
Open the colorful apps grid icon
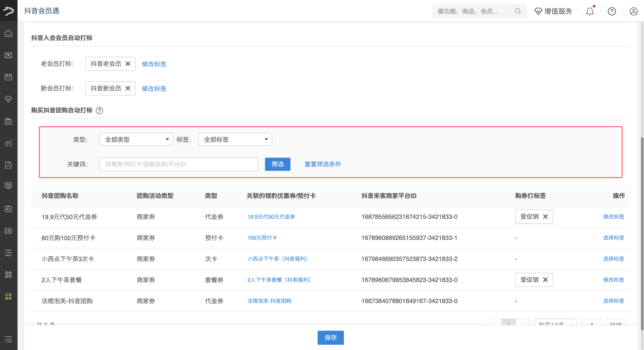[x=8, y=296]
